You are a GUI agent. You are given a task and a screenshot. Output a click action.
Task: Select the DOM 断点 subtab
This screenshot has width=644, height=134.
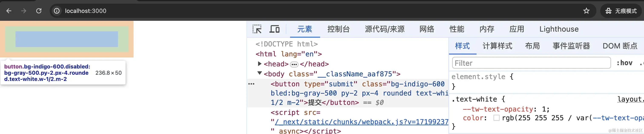coord(620,46)
